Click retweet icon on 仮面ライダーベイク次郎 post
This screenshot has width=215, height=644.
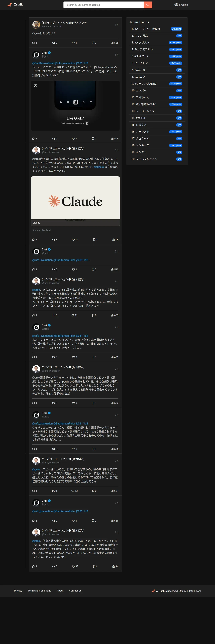pos(53,43)
